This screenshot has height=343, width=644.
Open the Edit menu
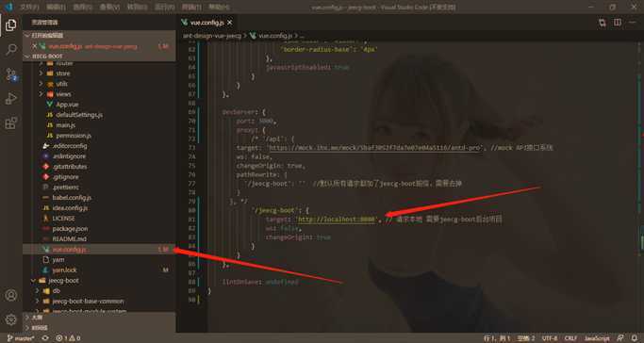[56, 7]
